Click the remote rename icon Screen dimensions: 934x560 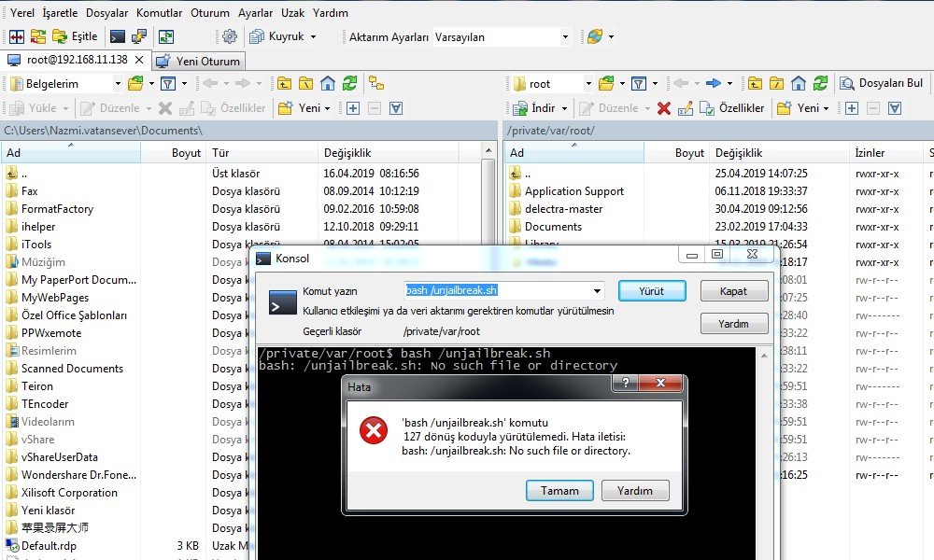click(x=685, y=108)
